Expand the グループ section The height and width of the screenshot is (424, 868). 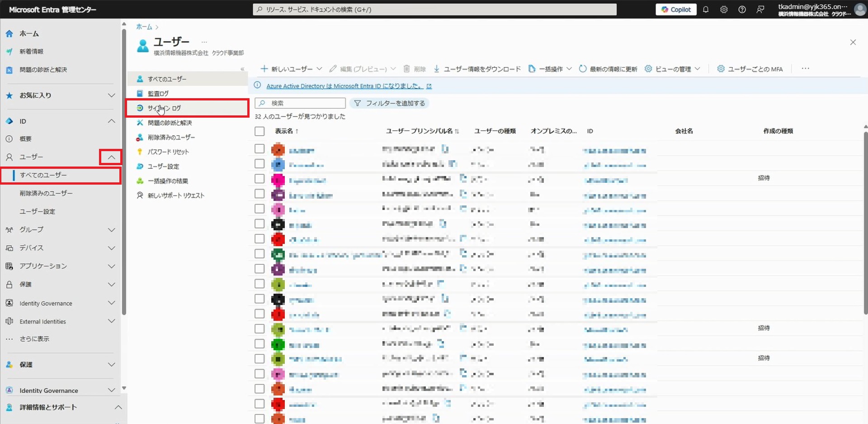(111, 230)
